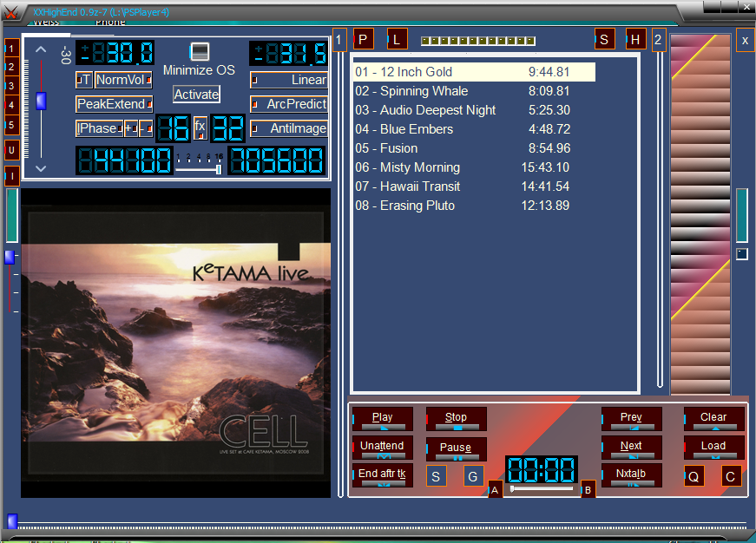Click the U button in left sidebar
The height and width of the screenshot is (543, 756).
[11, 150]
